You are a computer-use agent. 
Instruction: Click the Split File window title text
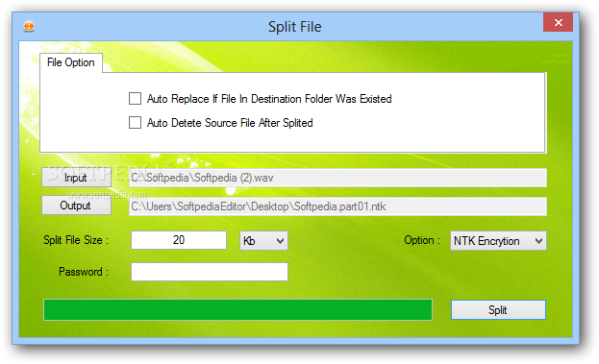pyautogui.click(x=295, y=27)
